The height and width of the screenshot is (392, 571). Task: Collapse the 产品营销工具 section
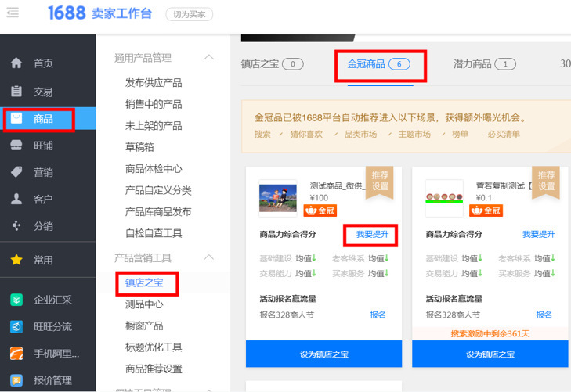208,257
